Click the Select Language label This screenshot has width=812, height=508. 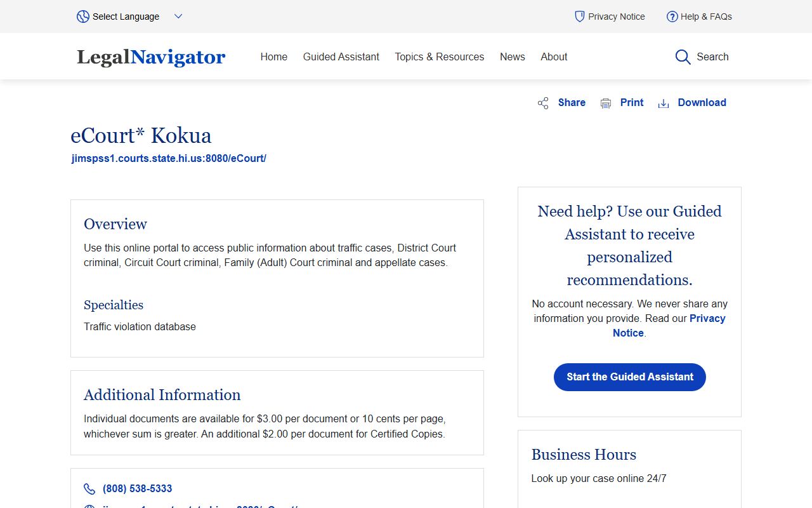coord(126,17)
